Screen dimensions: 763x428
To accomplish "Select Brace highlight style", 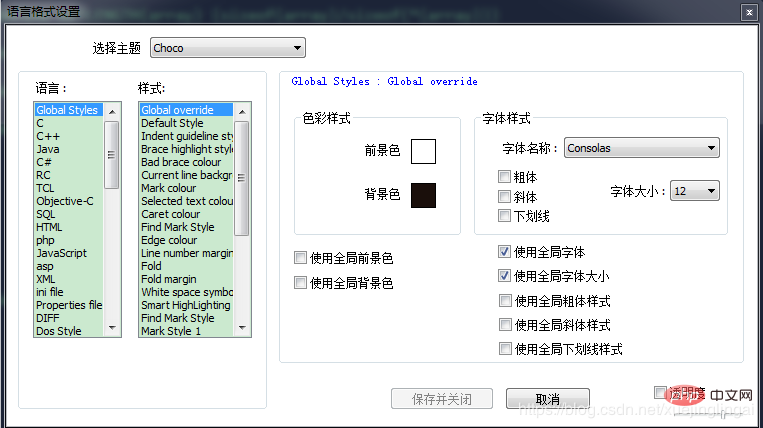I will point(186,149).
